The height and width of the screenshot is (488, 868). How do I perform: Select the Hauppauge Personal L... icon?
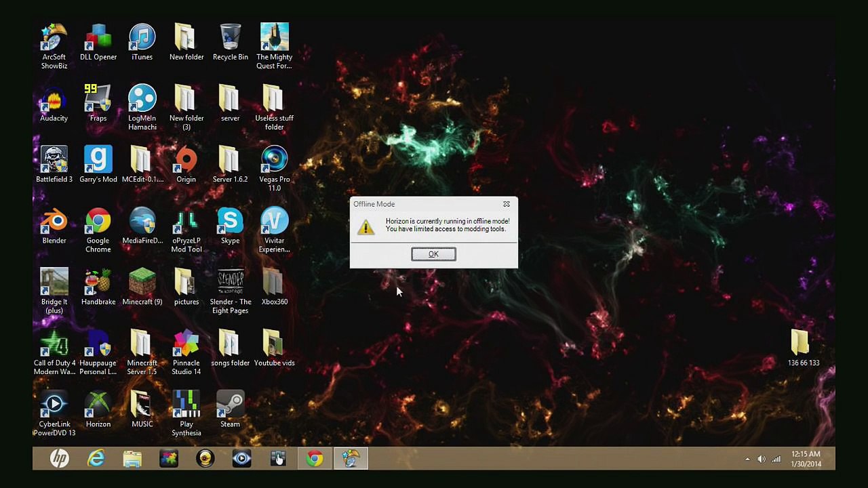(x=98, y=351)
